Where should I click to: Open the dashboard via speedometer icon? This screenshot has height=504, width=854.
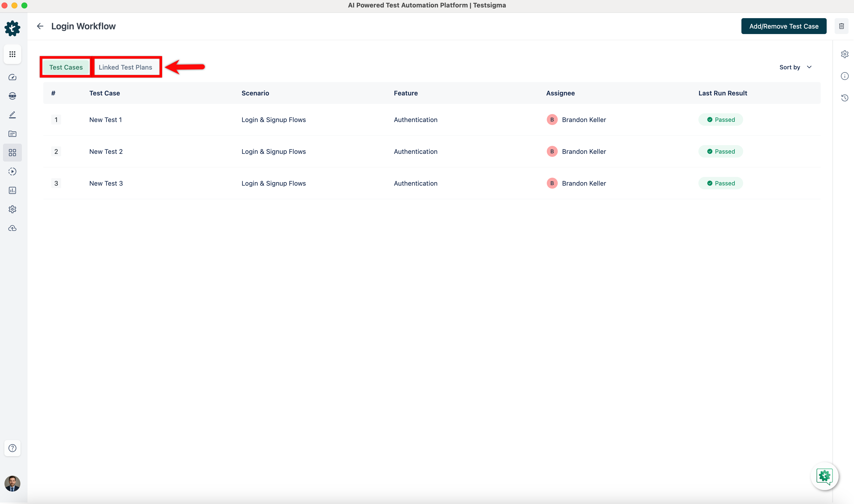coord(12,77)
